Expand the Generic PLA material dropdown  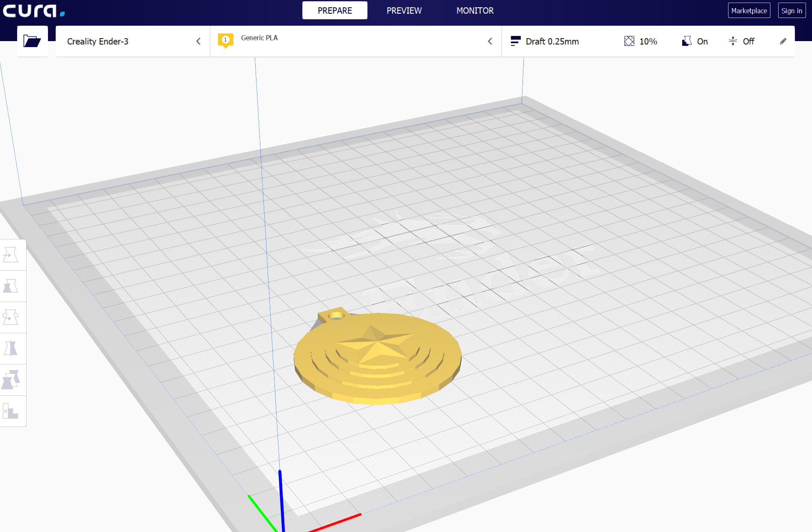click(x=490, y=41)
